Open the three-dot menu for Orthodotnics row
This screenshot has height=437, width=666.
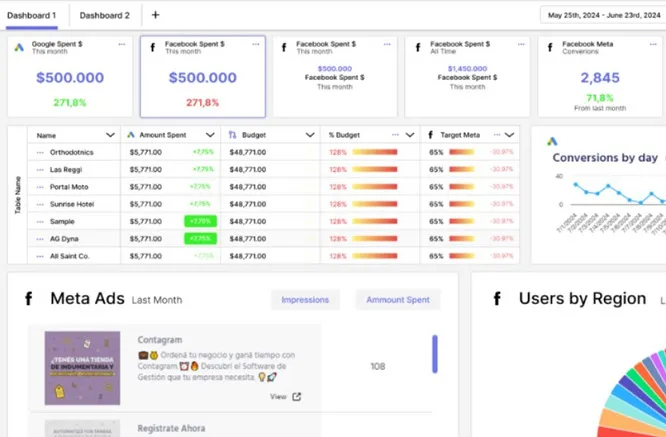pos(40,152)
